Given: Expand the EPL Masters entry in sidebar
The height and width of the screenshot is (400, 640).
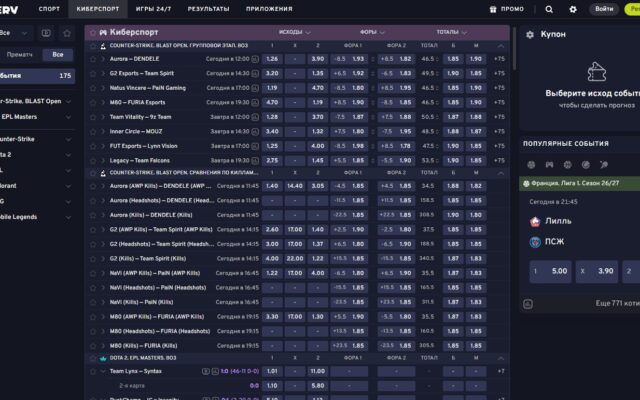Looking at the screenshot, I should (68, 117).
